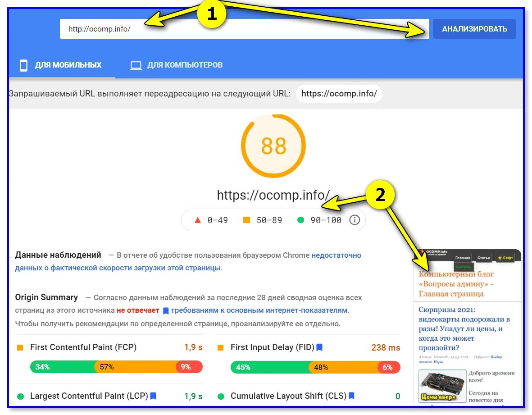Click the score gauge showing 88
The height and width of the screenshot is (415, 532).
pos(273,146)
